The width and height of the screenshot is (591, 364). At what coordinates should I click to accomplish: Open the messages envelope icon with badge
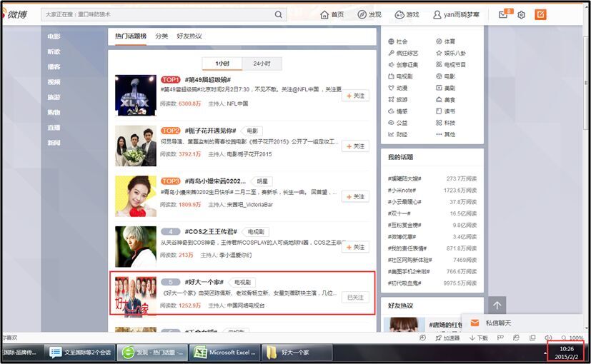(503, 15)
